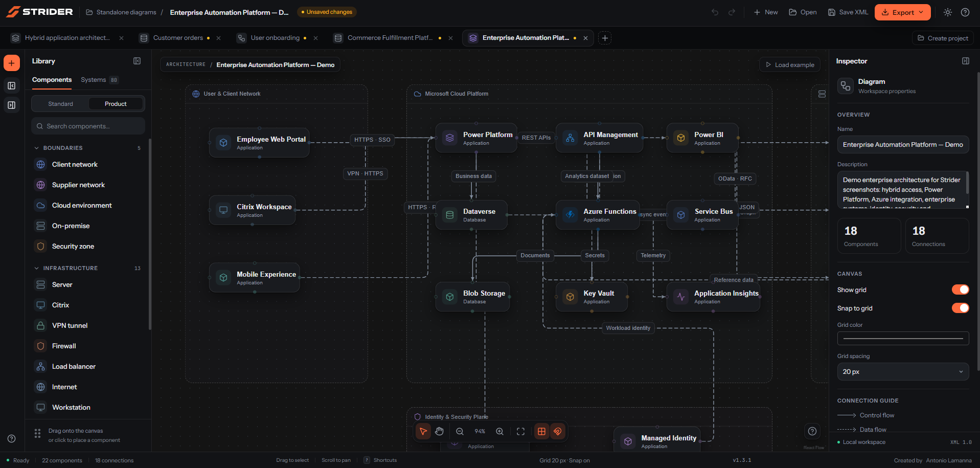Redo the last change

(x=732, y=12)
